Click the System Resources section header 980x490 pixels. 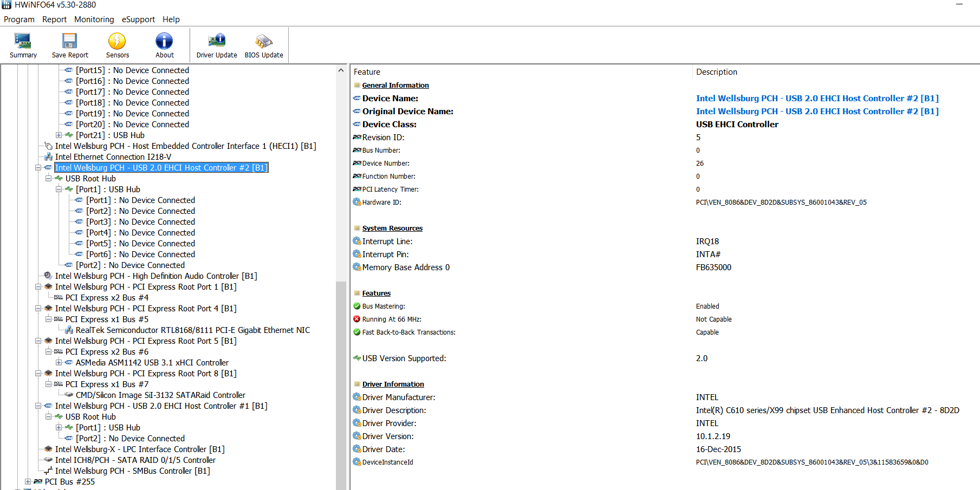coord(392,228)
